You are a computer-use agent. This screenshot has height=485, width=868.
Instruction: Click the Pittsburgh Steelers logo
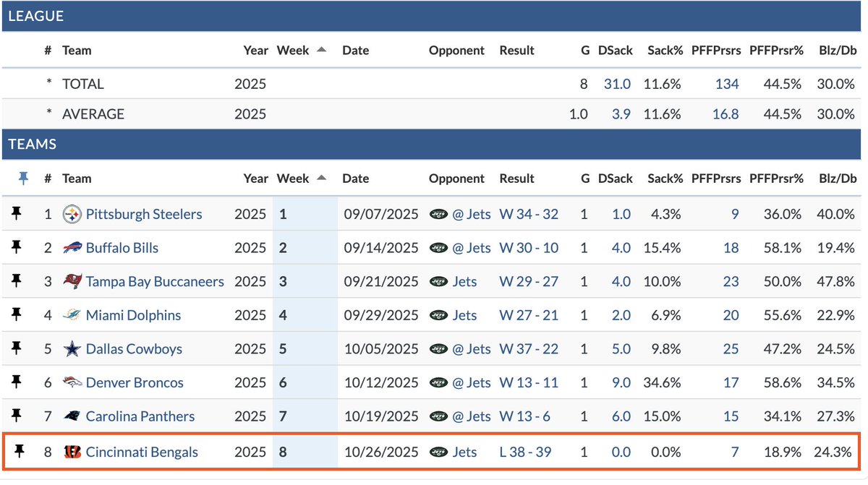pos(72,214)
